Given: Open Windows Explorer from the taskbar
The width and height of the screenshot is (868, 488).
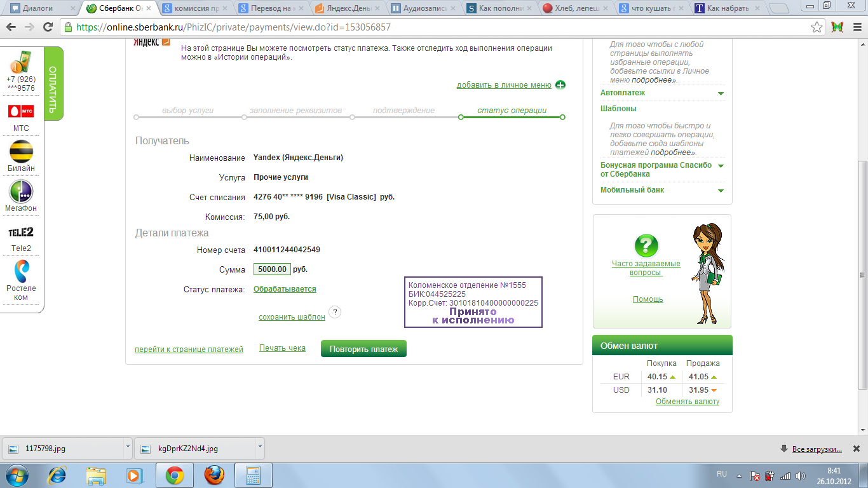Looking at the screenshot, I should tap(97, 475).
